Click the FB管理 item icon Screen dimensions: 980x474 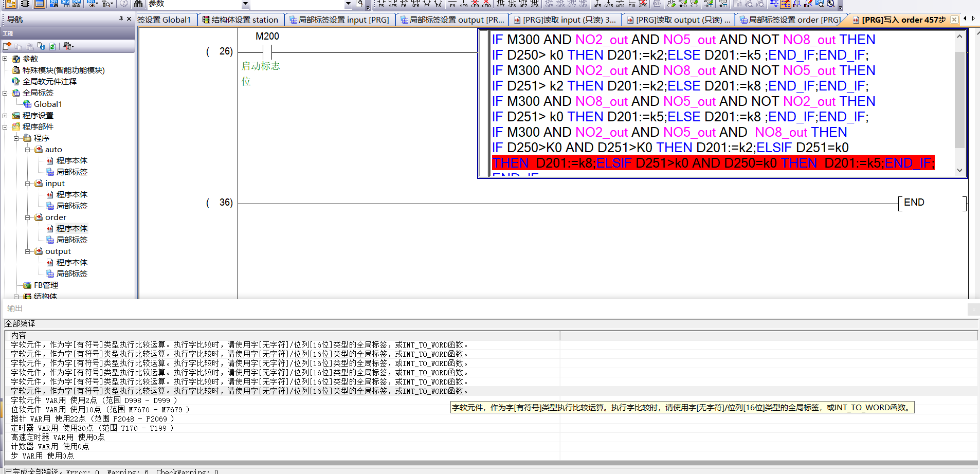[x=28, y=285]
